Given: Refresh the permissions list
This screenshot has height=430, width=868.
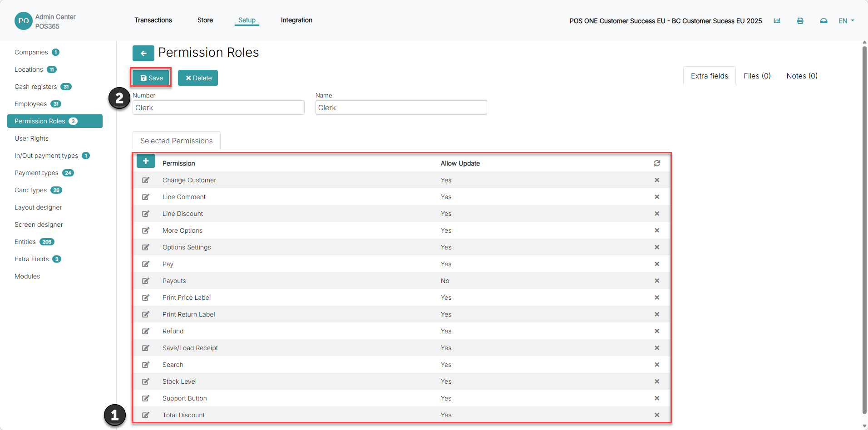Looking at the screenshot, I should (x=657, y=163).
